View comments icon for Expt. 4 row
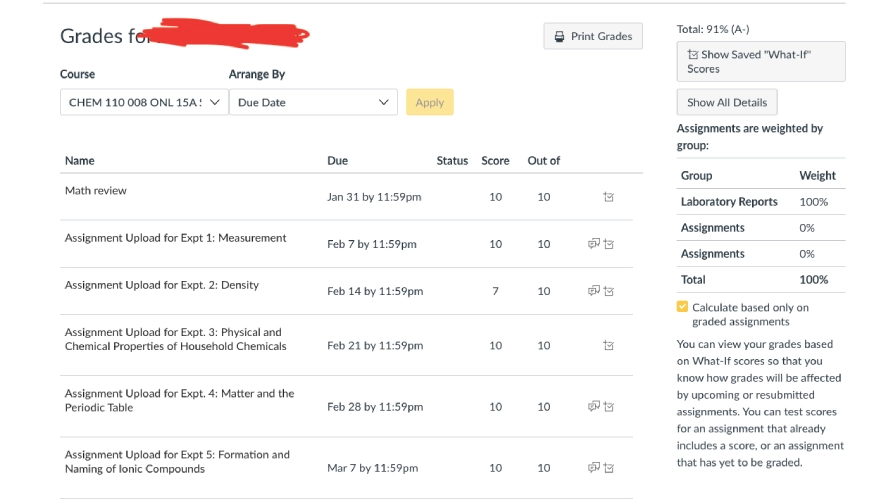The image size is (896, 500). click(x=593, y=407)
